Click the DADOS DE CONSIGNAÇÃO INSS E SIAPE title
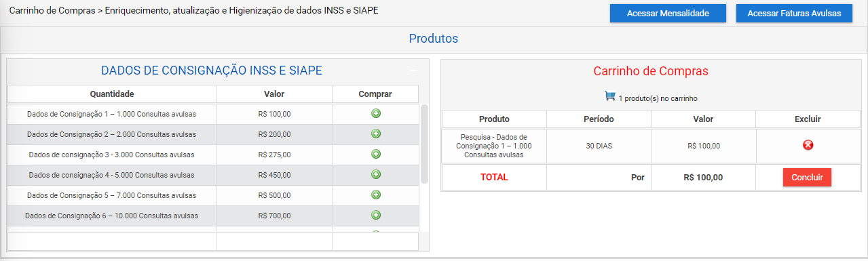The height and width of the screenshot is (261, 868). [x=212, y=70]
